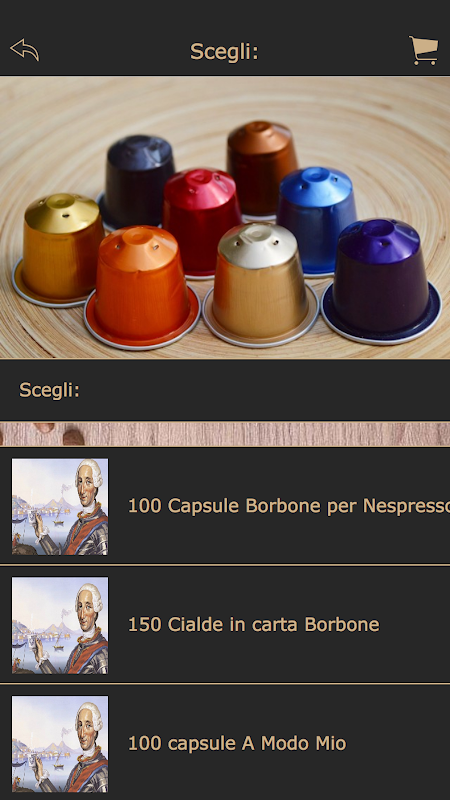Tap the wood-textured strip with coffee beans
Viewport: 450px width, 800px height.
225,434
